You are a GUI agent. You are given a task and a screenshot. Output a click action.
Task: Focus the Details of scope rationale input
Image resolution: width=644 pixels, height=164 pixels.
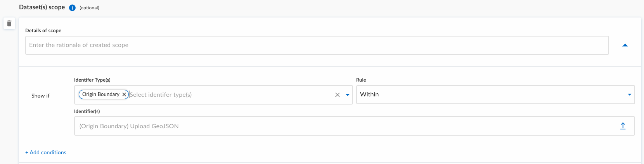317,45
